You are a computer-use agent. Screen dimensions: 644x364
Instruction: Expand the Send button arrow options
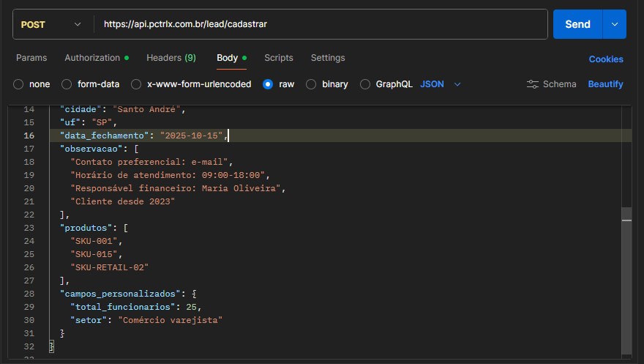(614, 24)
